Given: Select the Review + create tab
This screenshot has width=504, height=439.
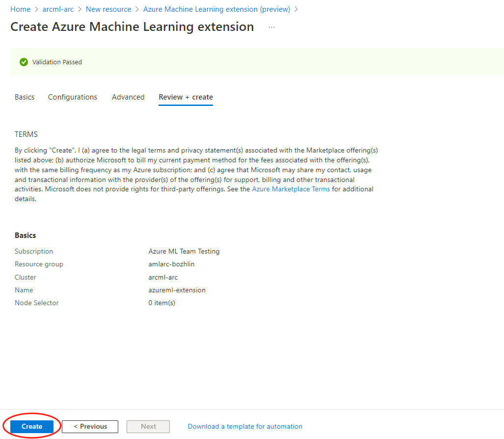Looking at the screenshot, I should click(186, 97).
